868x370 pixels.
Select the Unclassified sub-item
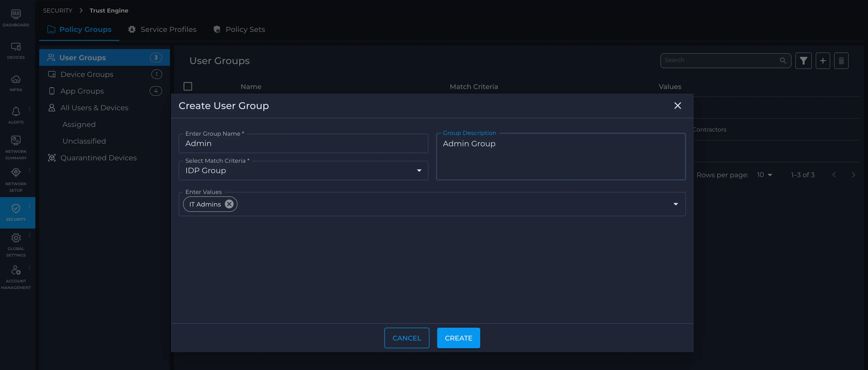pos(84,141)
